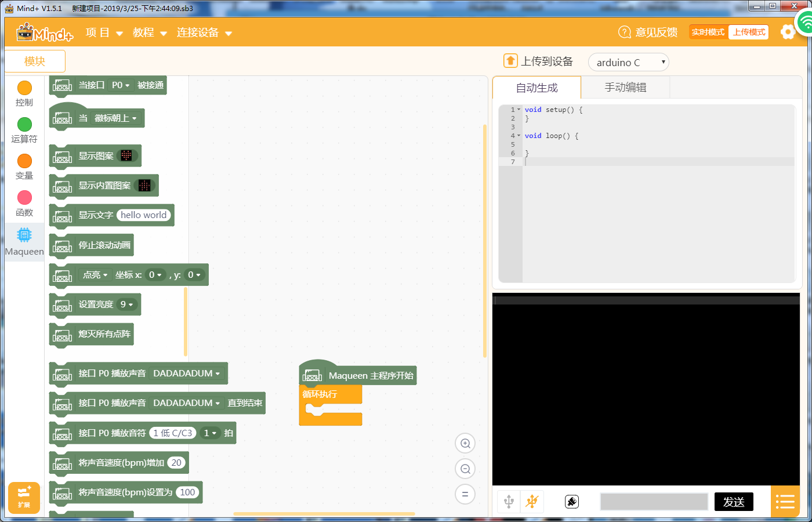Click the Mind+ logo
The image size is (812, 522).
pyautogui.click(x=45, y=32)
